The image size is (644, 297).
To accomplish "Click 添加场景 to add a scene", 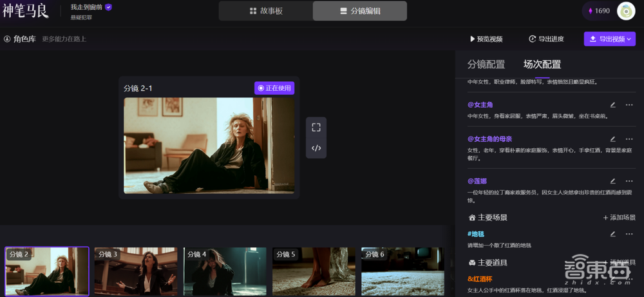I will click(x=619, y=218).
